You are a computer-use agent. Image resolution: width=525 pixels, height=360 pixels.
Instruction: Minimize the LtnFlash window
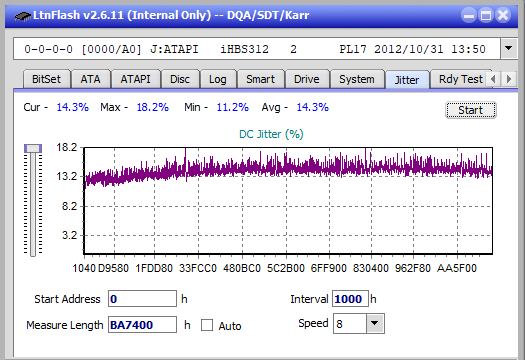(x=469, y=15)
